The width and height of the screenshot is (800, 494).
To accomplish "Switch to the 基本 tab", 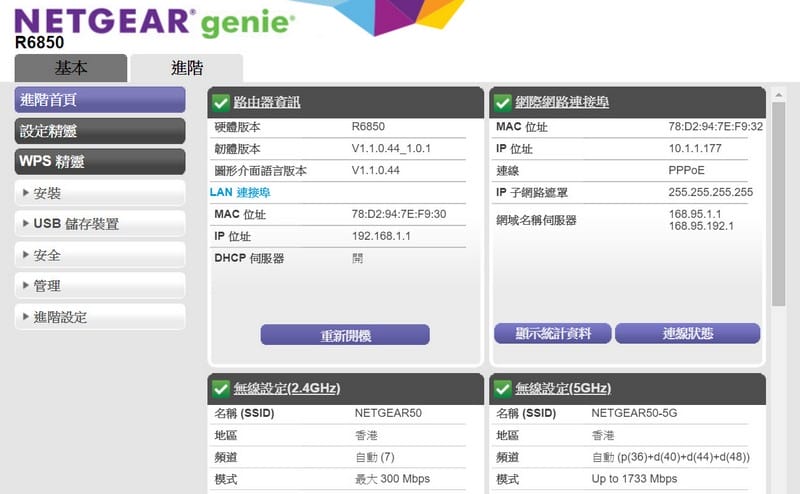I will tap(71, 68).
